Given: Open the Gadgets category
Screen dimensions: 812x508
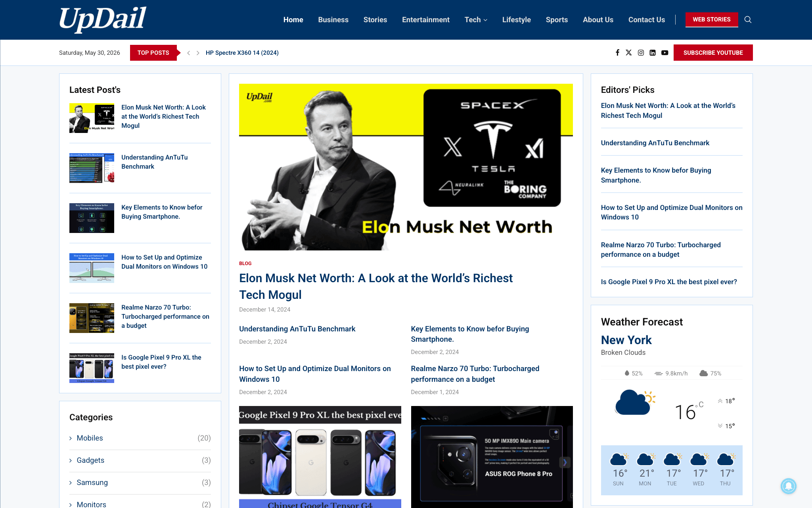Looking at the screenshot, I should (90, 460).
